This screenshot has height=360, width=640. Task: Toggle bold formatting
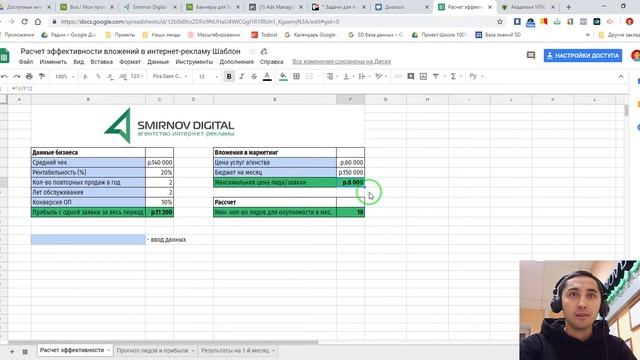coord(229,76)
